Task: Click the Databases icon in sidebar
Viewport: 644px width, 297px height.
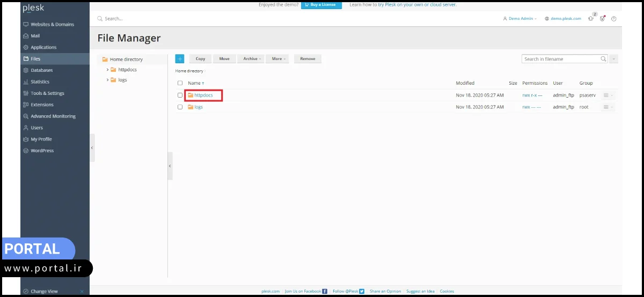Action: click(x=26, y=70)
